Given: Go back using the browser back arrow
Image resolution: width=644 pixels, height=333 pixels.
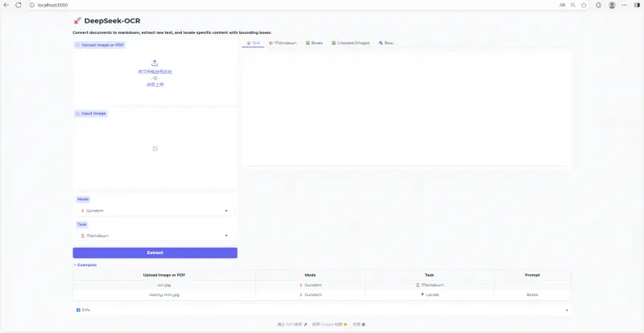Looking at the screenshot, I should 6,5.
